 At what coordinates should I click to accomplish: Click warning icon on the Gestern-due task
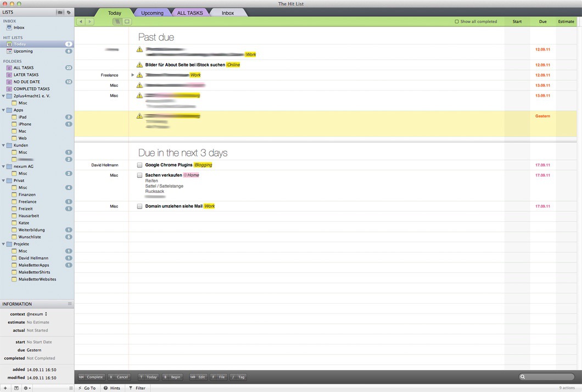click(139, 116)
